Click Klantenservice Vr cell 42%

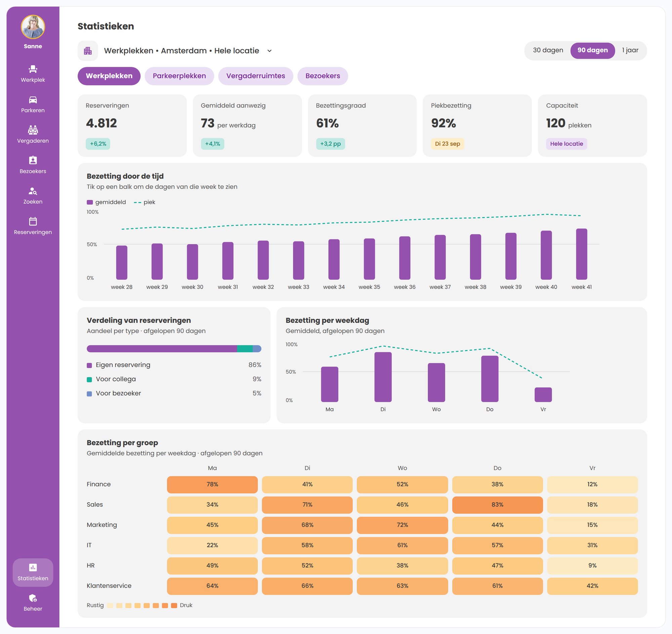592,586
